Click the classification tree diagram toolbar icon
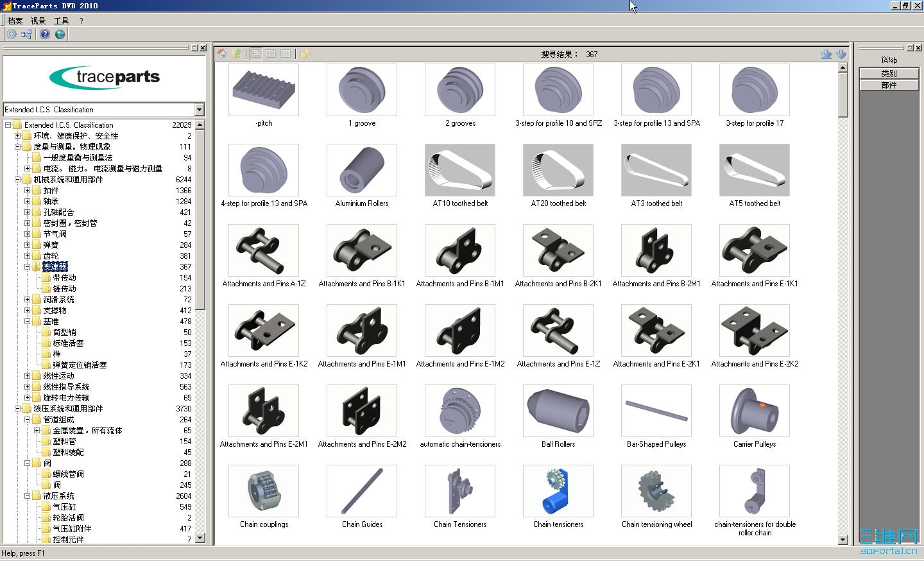Image resolution: width=924 pixels, height=561 pixels. click(x=26, y=34)
